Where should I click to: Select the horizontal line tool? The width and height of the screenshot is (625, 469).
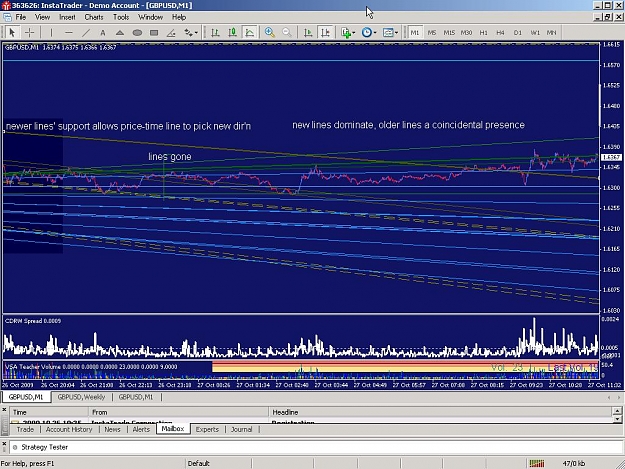[x=69, y=33]
